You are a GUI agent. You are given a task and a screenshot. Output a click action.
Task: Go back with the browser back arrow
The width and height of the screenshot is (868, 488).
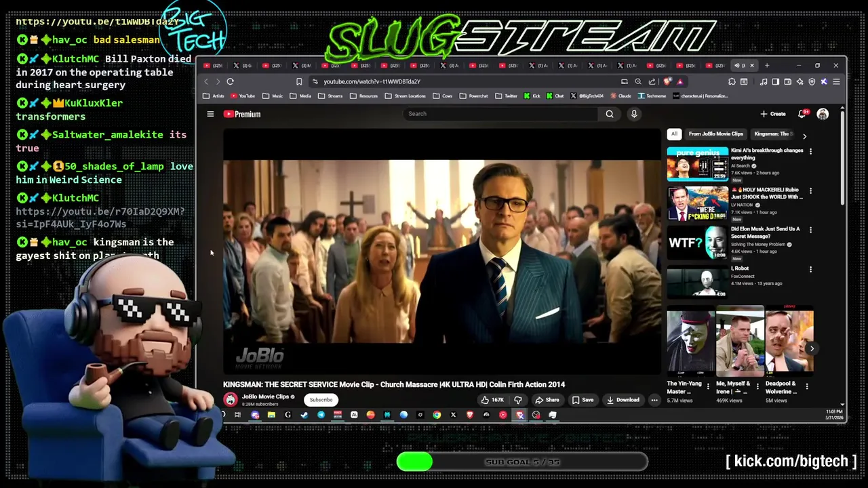[206, 81]
